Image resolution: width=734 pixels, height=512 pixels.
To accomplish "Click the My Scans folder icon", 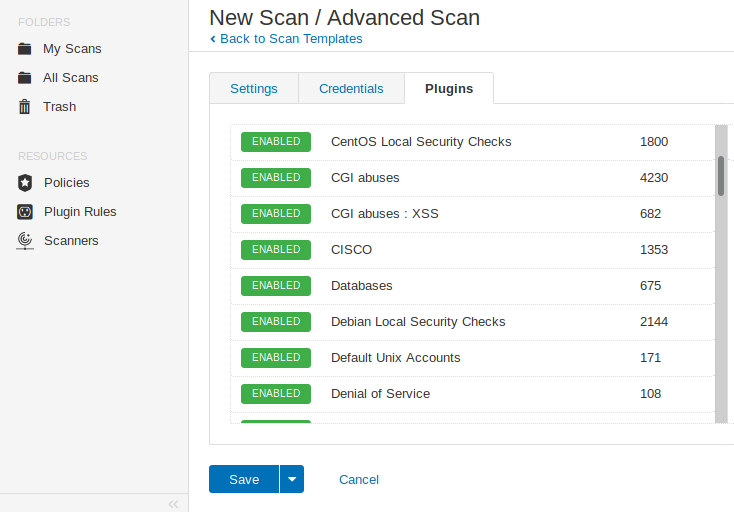I will pyautogui.click(x=25, y=48).
